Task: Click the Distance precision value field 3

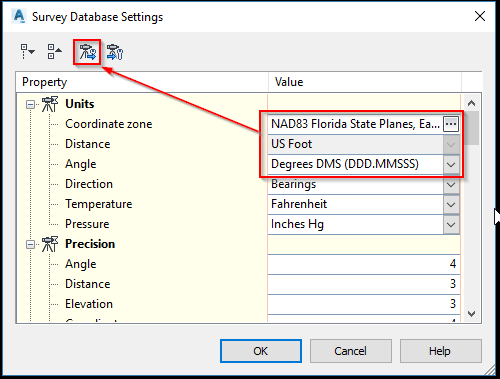Action: 364,284
